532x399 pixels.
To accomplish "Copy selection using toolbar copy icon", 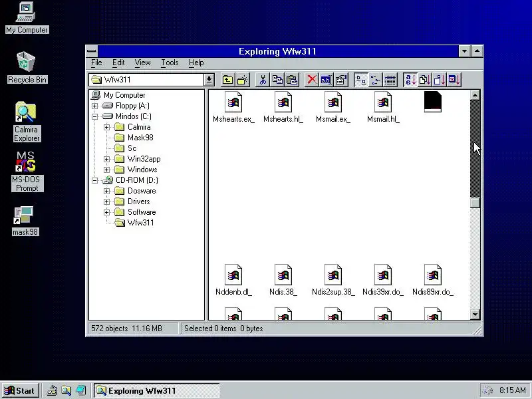I will tap(277, 80).
